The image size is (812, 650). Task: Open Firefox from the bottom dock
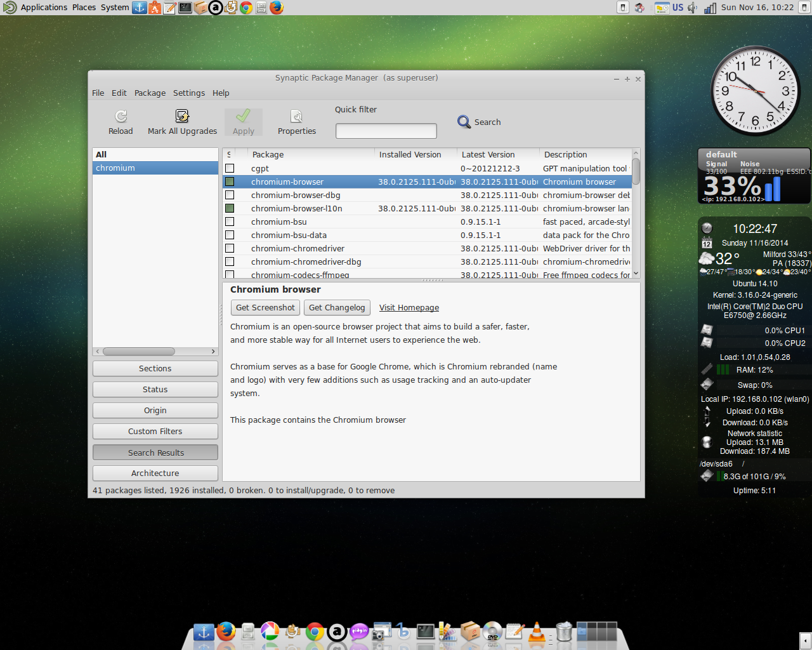(226, 632)
